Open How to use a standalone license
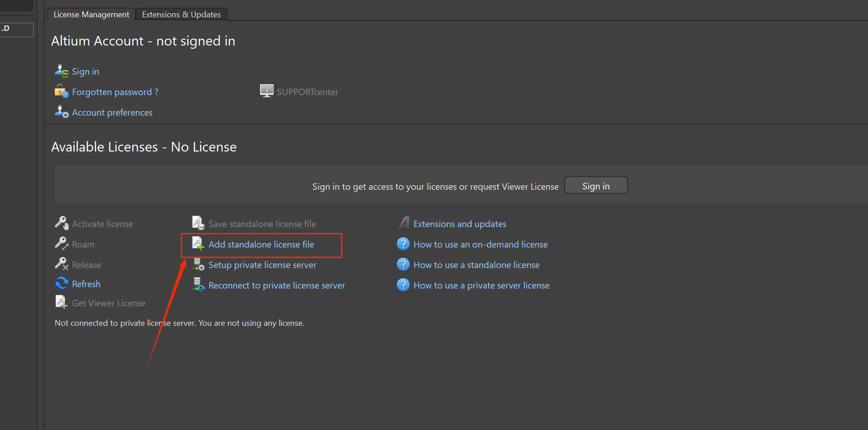 476,265
